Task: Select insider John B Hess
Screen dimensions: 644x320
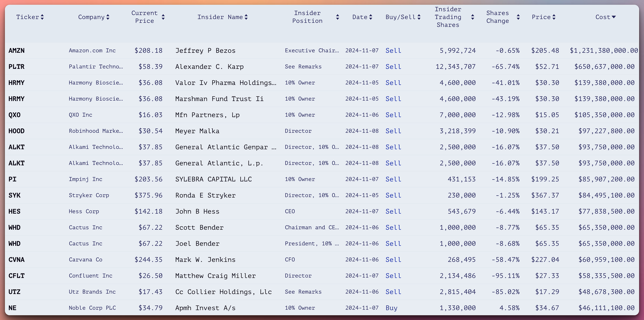Action: (197, 211)
